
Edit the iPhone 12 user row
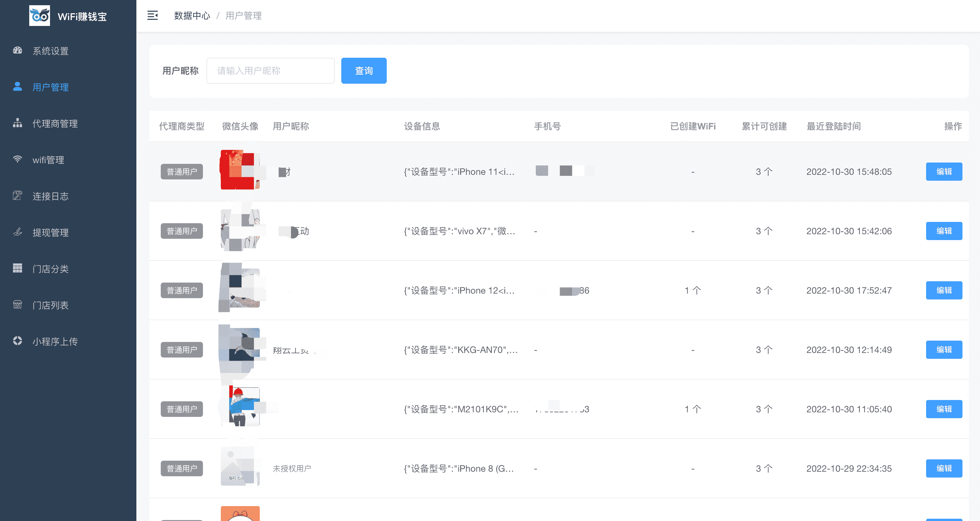(944, 290)
